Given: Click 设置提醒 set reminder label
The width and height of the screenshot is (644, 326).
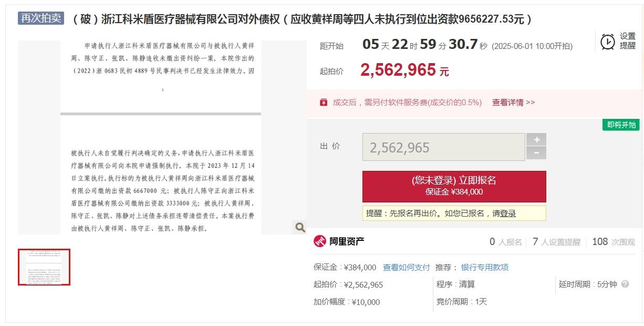Looking at the screenshot, I should click(x=628, y=41).
